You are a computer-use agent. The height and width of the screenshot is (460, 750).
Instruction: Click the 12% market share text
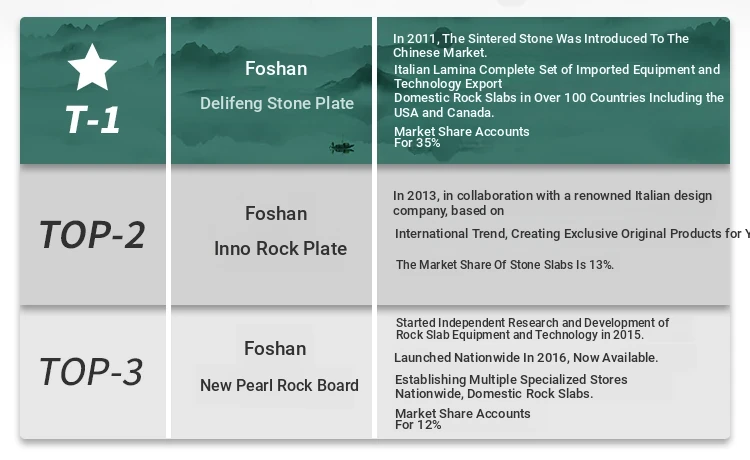(462, 419)
